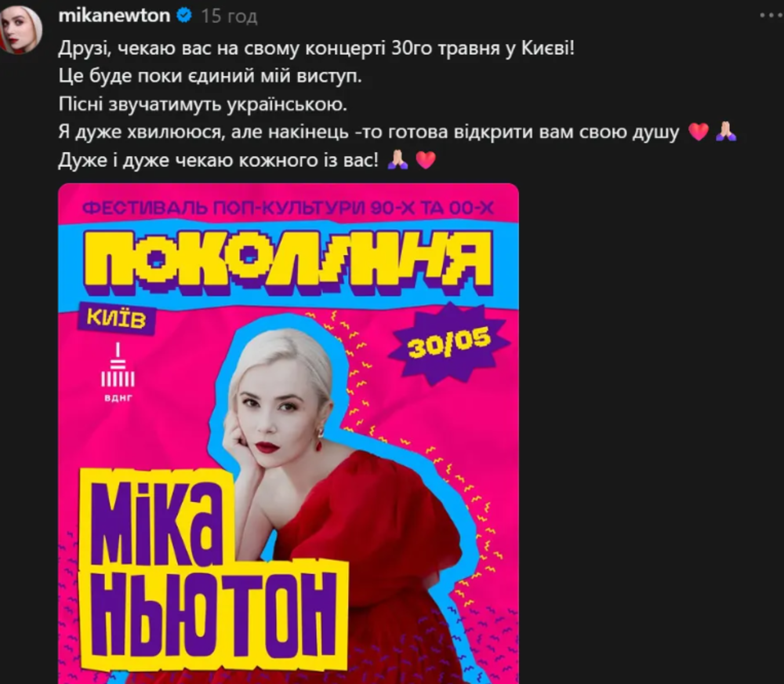Click the 30/05 date starburst badge
784x684 pixels.
pyautogui.click(x=449, y=343)
